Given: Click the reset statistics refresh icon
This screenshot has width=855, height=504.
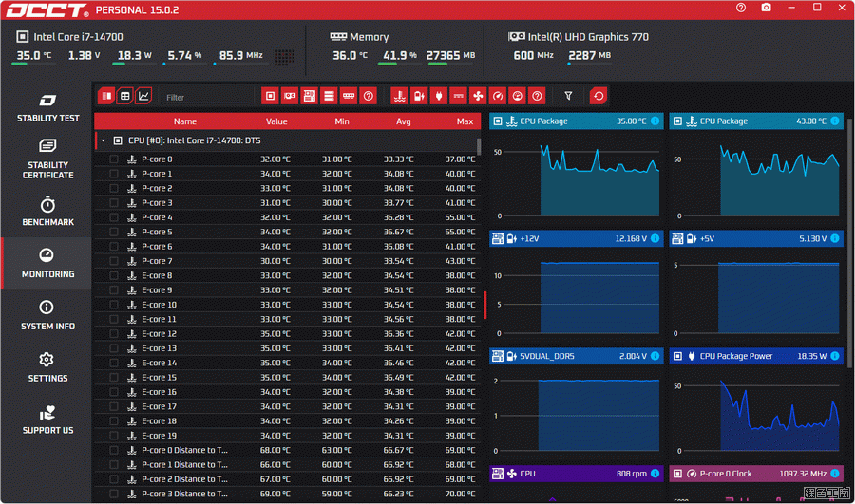Looking at the screenshot, I should click(x=598, y=96).
